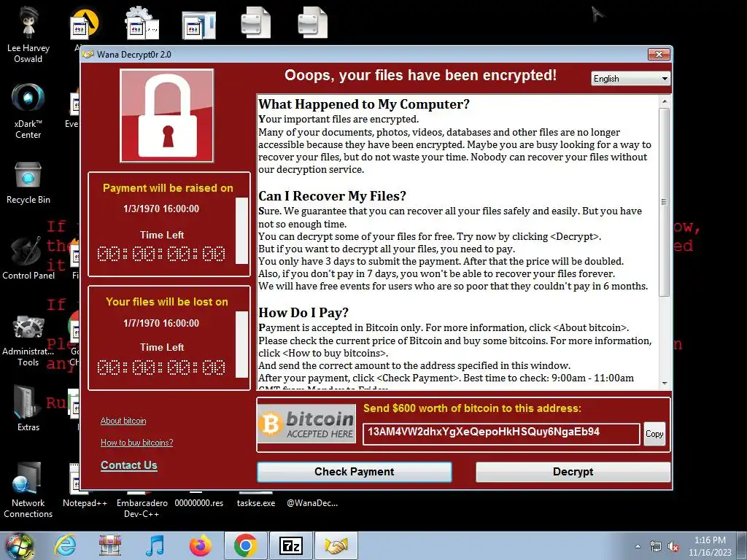Select taskse.exe file on desktop
Viewport: 747px width, 560px height.
coord(256,503)
